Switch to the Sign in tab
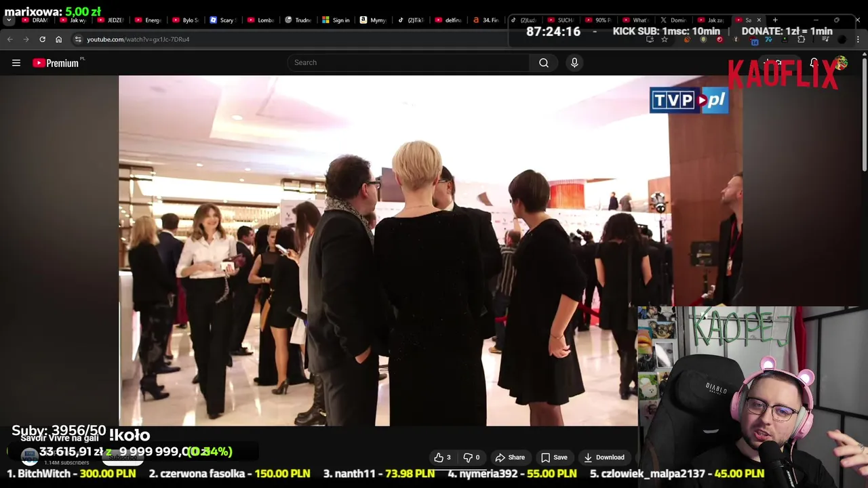The image size is (868, 488). point(336,20)
